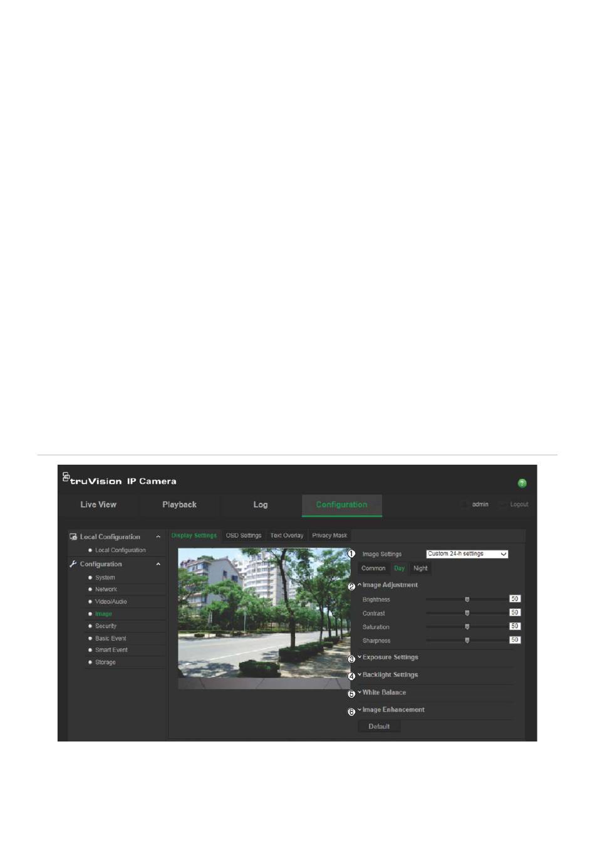Open the Basic Event menu item

[x=111, y=639]
